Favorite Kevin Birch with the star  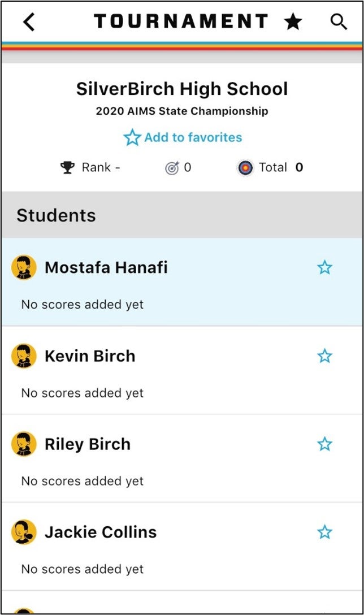pyautogui.click(x=324, y=356)
